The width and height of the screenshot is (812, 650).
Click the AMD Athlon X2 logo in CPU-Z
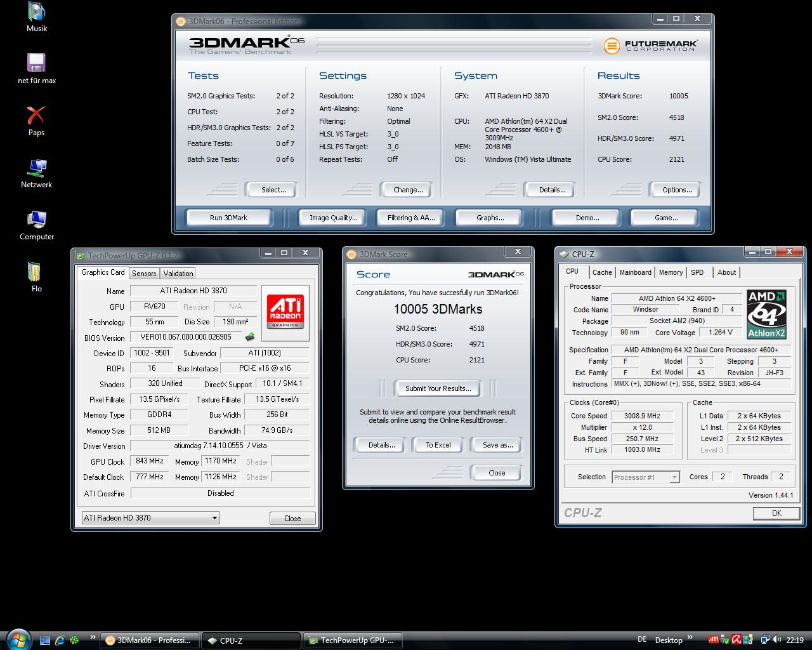(x=766, y=314)
